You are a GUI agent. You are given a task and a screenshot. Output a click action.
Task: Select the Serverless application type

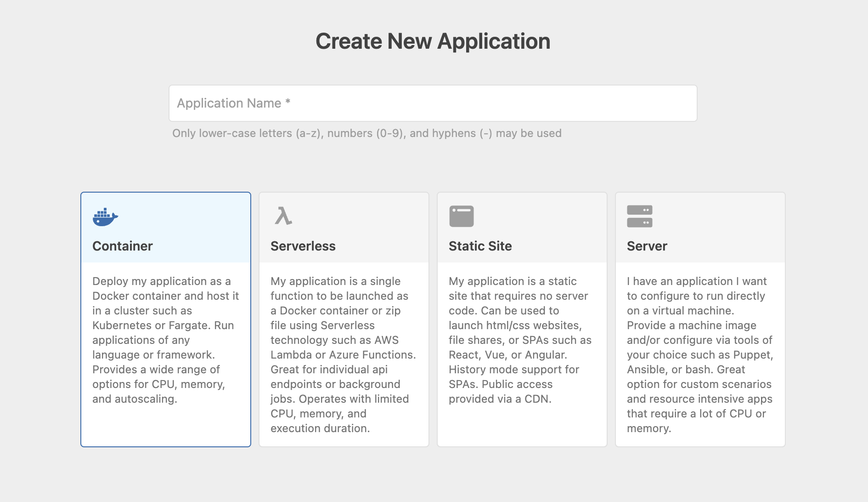coord(344,319)
